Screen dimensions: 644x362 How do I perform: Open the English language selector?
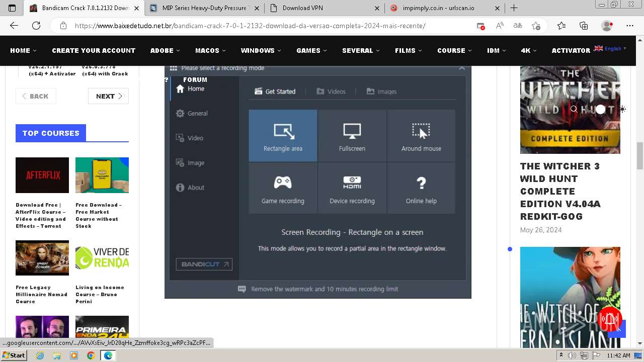(610, 49)
